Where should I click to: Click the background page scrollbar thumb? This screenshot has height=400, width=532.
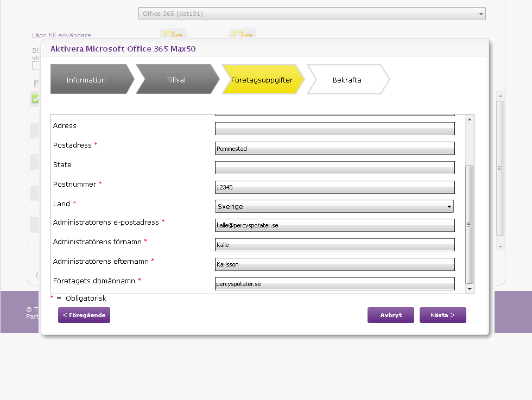[501, 168]
